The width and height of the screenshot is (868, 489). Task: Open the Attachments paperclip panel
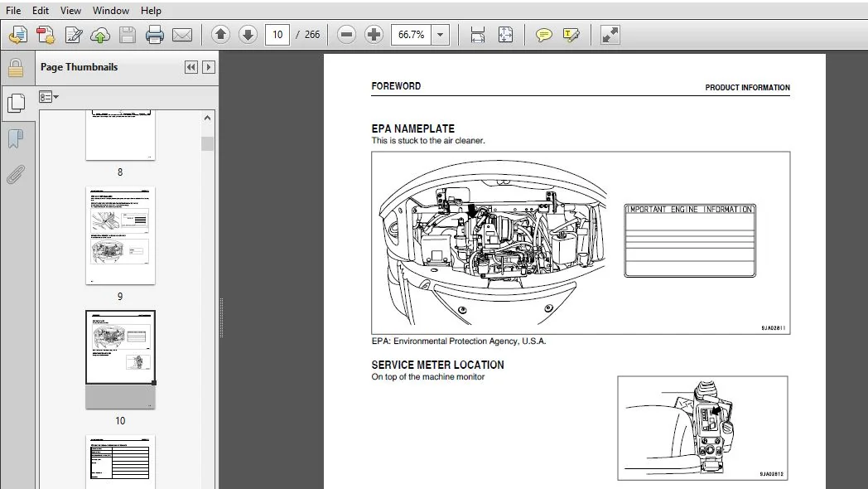point(16,174)
